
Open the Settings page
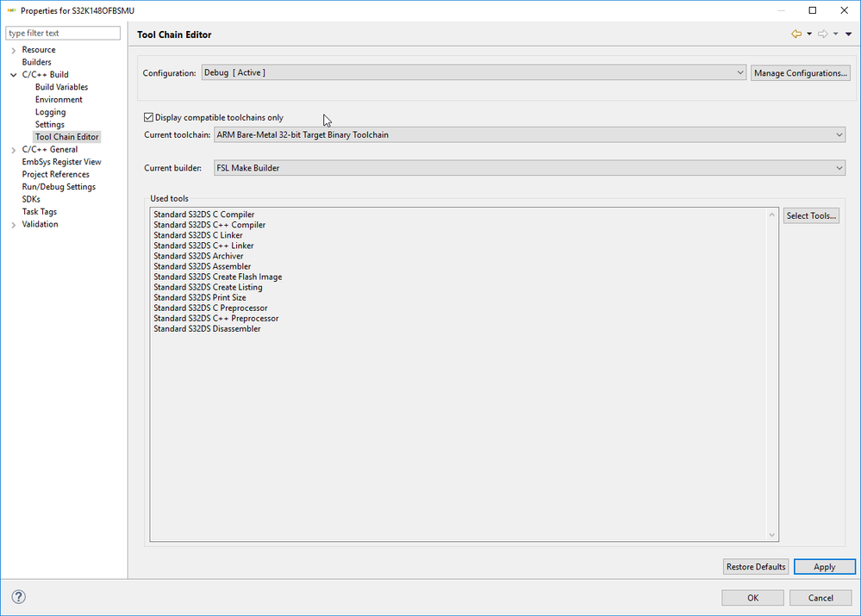point(49,125)
